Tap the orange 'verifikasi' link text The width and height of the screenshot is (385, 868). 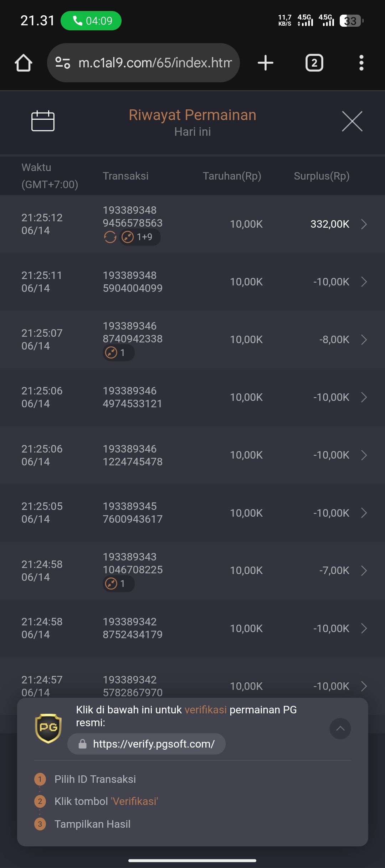(x=206, y=710)
